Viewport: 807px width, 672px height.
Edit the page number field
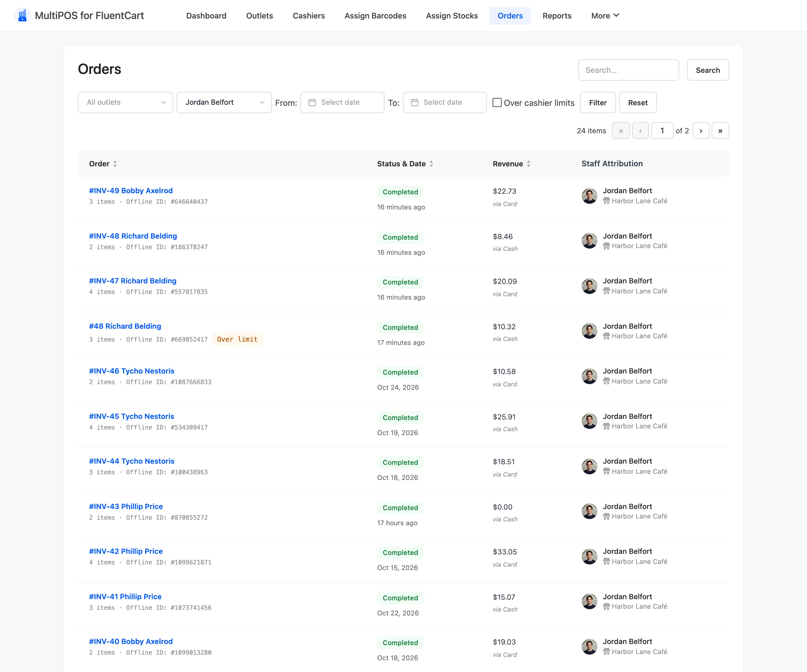tap(662, 130)
